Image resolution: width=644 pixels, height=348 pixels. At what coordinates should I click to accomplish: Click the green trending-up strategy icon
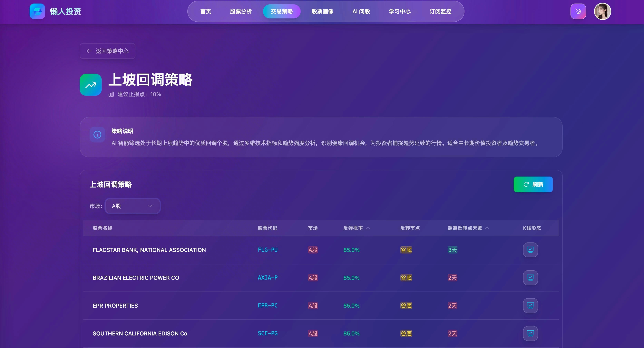91,85
